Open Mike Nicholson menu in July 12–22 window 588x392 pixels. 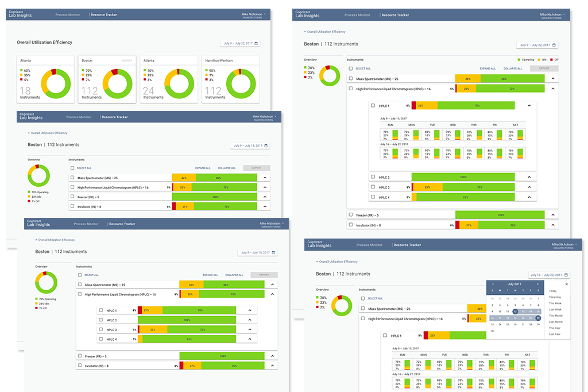coord(564,245)
